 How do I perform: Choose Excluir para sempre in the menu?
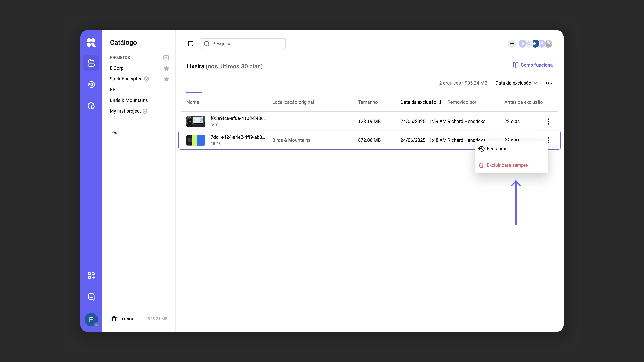point(512,165)
